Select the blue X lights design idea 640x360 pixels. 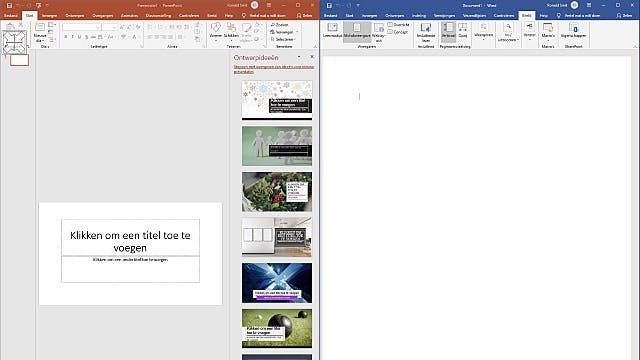(x=277, y=283)
